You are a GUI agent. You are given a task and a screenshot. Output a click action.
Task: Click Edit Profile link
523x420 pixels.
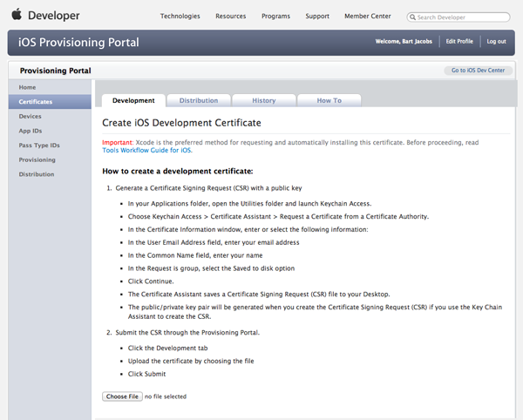click(x=459, y=41)
